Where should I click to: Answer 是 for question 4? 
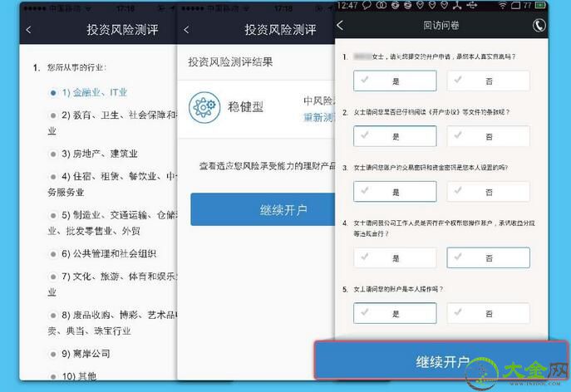point(395,257)
